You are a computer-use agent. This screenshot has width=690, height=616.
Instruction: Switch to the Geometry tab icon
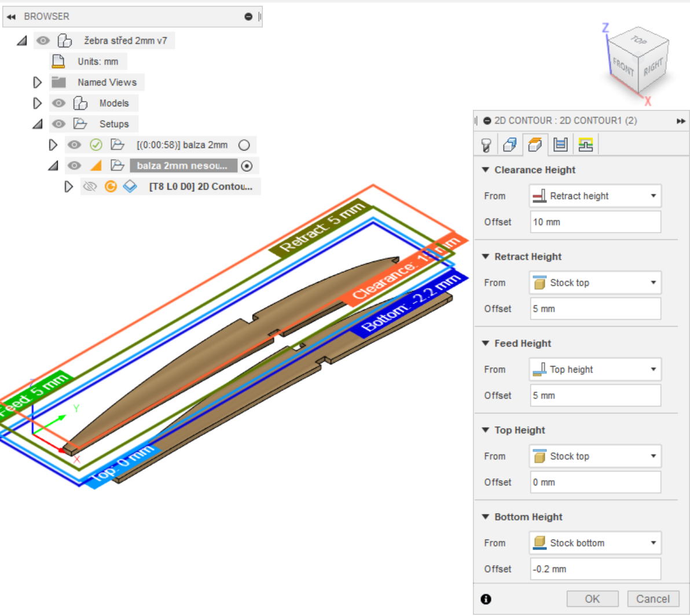(x=510, y=145)
